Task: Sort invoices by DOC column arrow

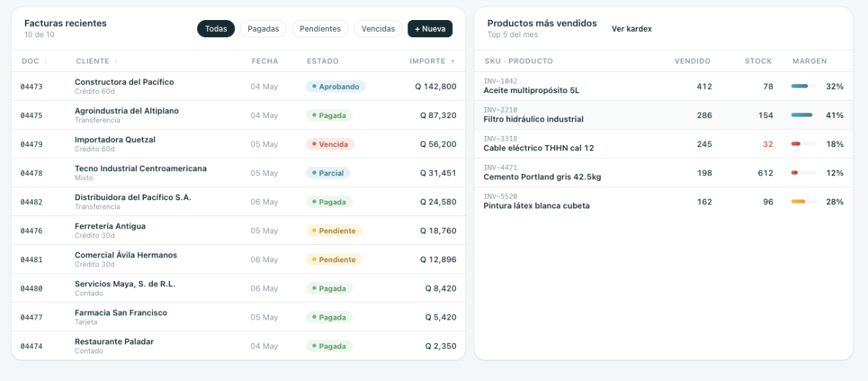Action: click(46, 61)
